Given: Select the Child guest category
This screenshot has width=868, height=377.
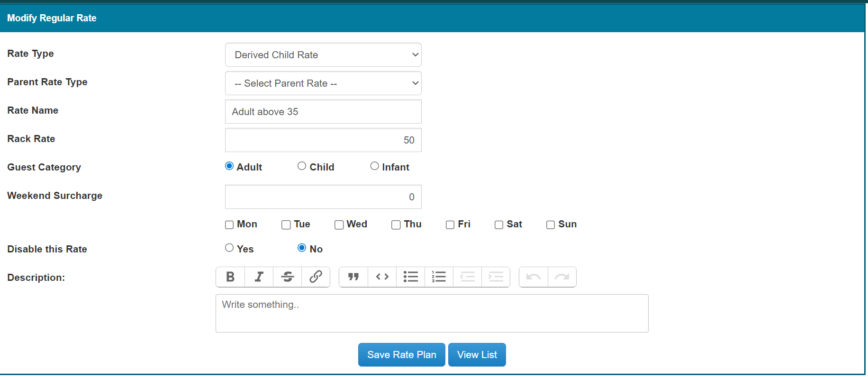Looking at the screenshot, I should coord(302,166).
